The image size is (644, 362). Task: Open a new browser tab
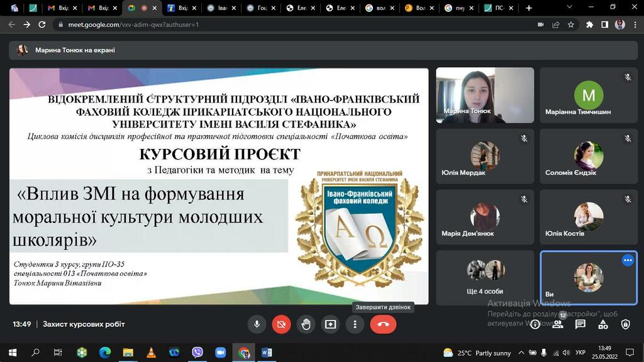click(529, 8)
